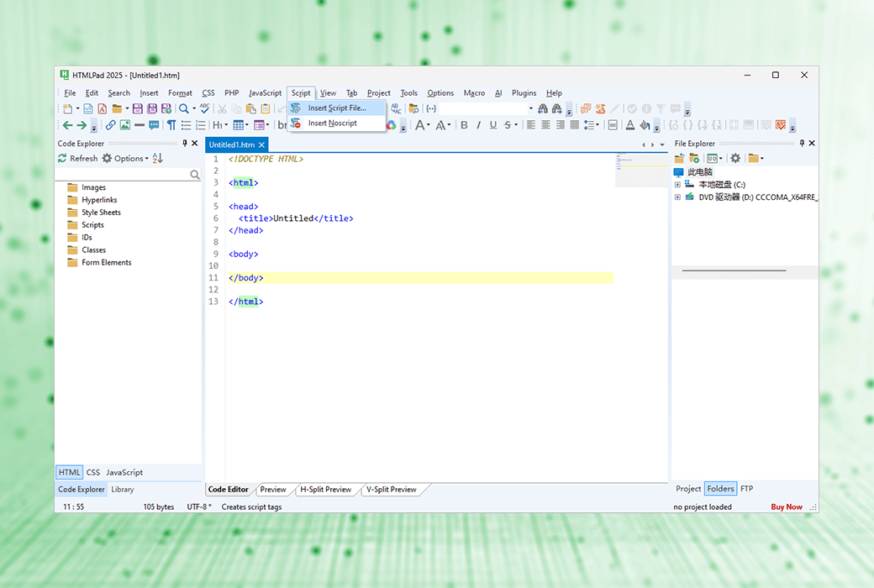Open the search text combo box dropdown

(530, 108)
